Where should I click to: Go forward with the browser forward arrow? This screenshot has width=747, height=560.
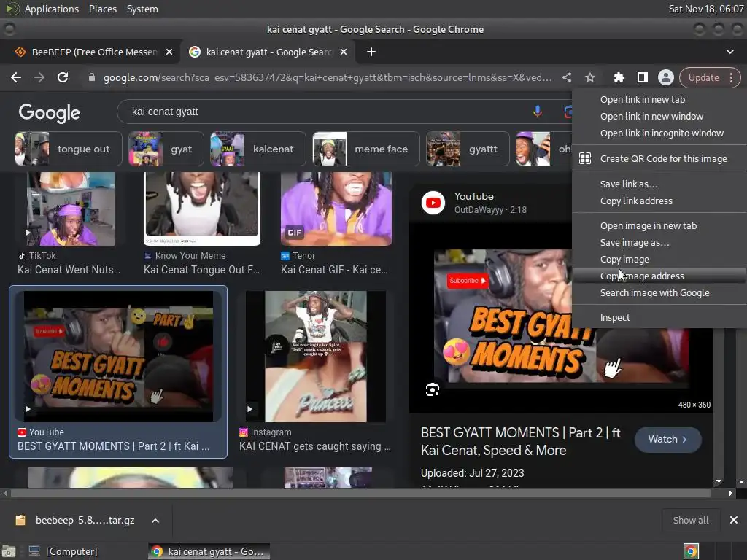(39, 77)
